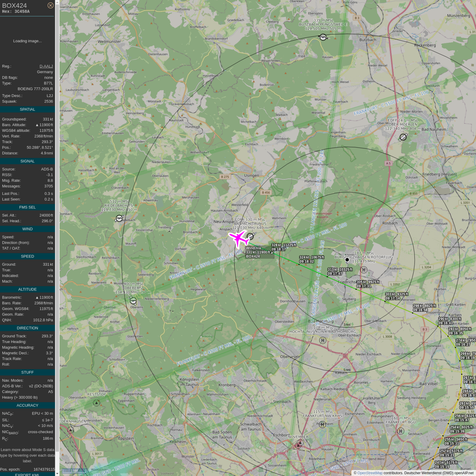Click the info panel scrollbar down arrow

(x=57, y=474)
